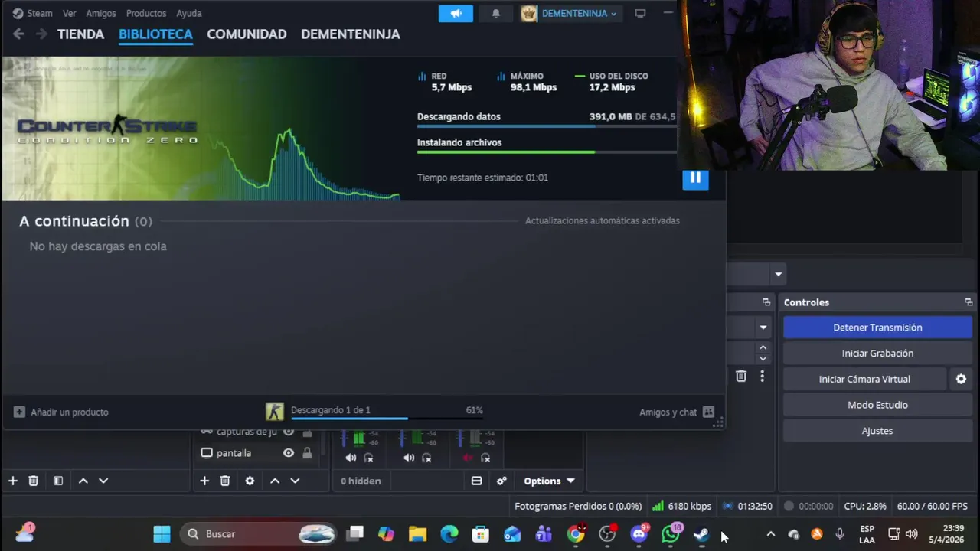The width and height of the screenshot is (980, 551).
Task: Toggle lock on pantalla source
Action: click(307, 453)
